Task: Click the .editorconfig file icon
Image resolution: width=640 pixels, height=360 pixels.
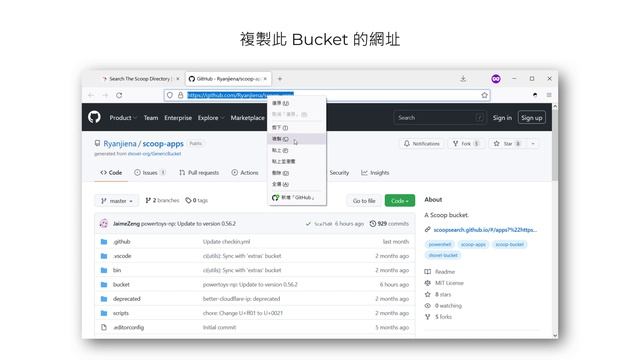Action: point(104,327)
